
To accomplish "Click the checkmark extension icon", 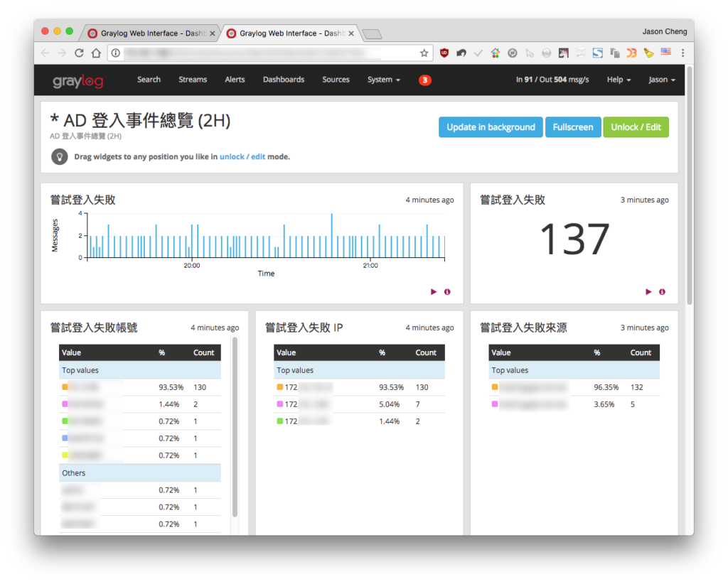I will coord(478,53).
